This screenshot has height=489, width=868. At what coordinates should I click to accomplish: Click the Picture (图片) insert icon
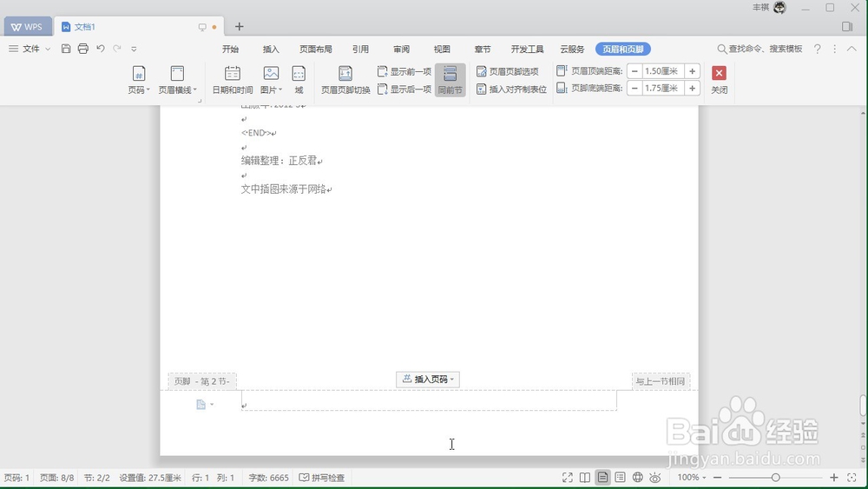(x=271, y=73)
